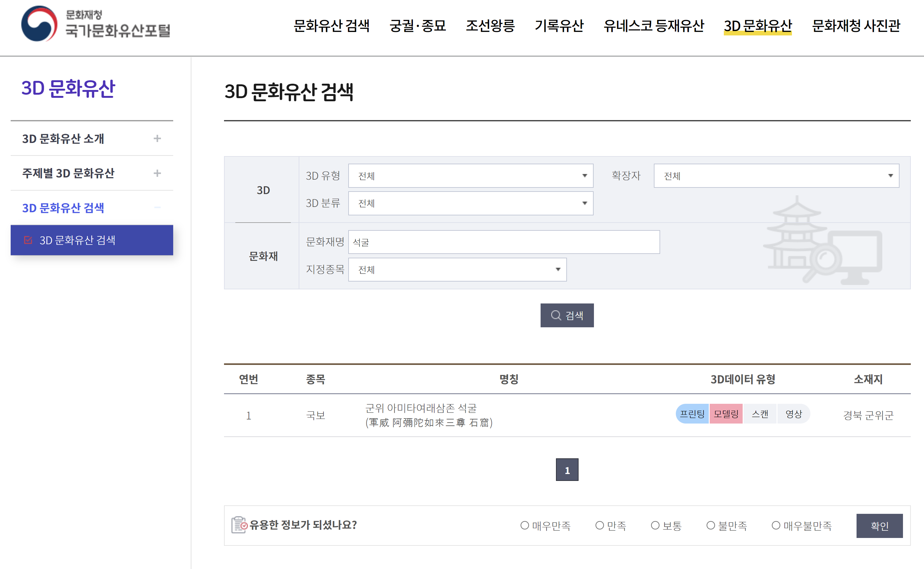Open the 지정종목 dropdown
Image resolution: width=924 pixels, height=569 pixels.
[x=457, y=269]
